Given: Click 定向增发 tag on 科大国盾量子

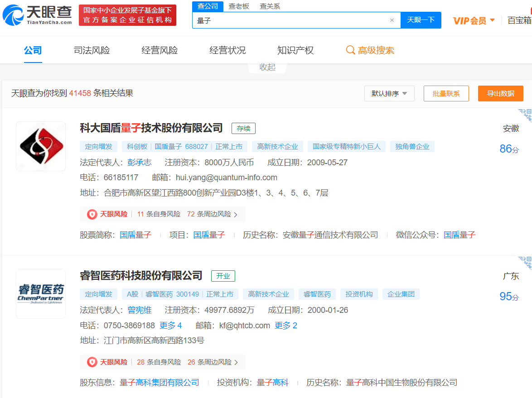Looking at the screenshot, I should pos(98,146).
